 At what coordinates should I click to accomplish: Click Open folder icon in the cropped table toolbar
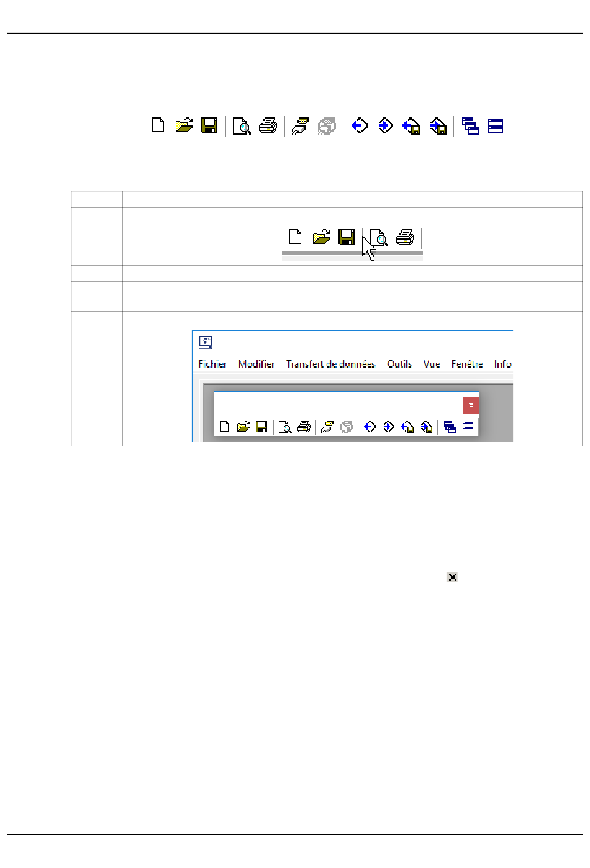(321, 237)
